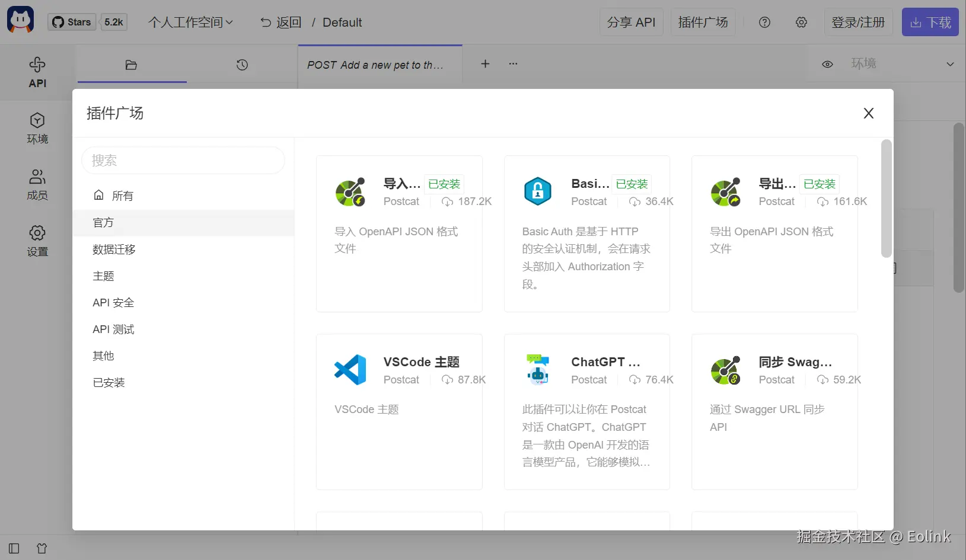Screen dimensions: 966x560
Task: Click the 导出 OpenAPI plugin icon
Action: (x=726, y=192)
